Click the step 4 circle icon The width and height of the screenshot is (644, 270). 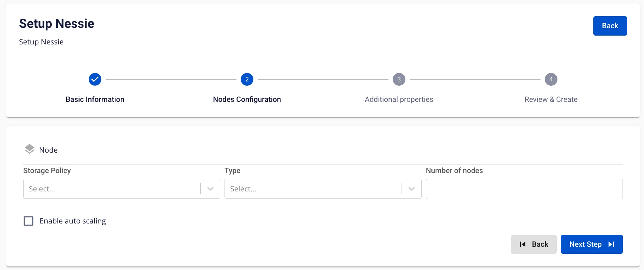coord(551,79)
